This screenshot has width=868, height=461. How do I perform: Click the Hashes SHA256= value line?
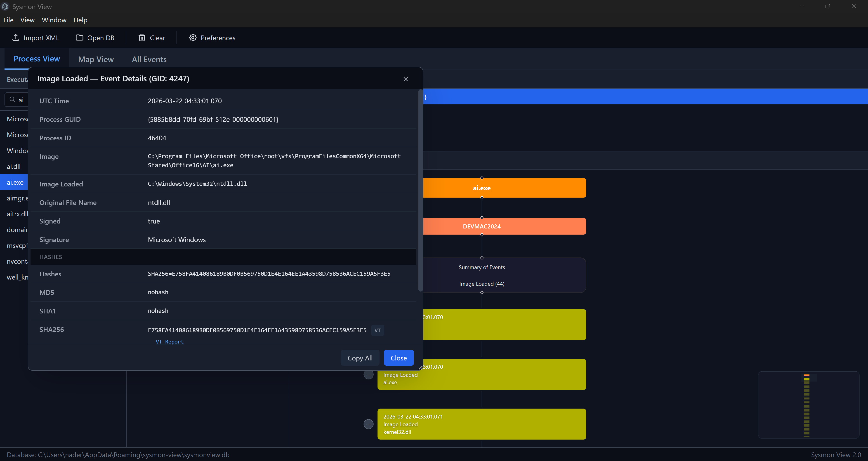(269, 274)
